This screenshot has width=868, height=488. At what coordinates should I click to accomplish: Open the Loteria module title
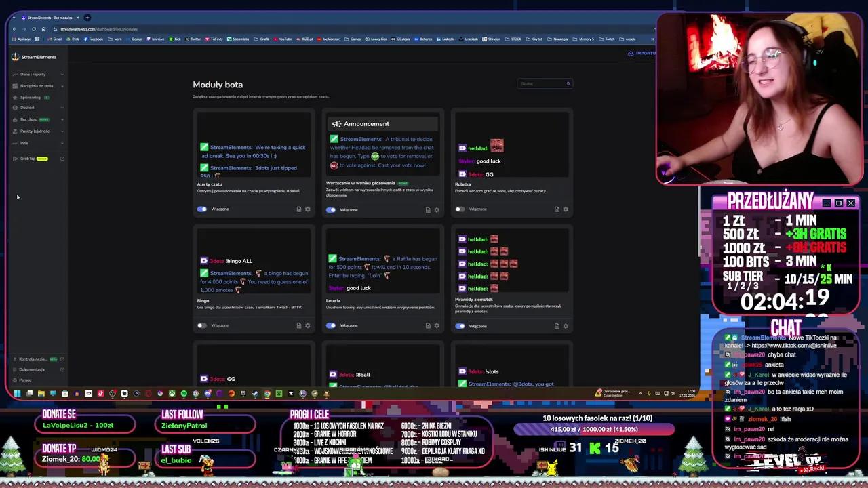334,301
